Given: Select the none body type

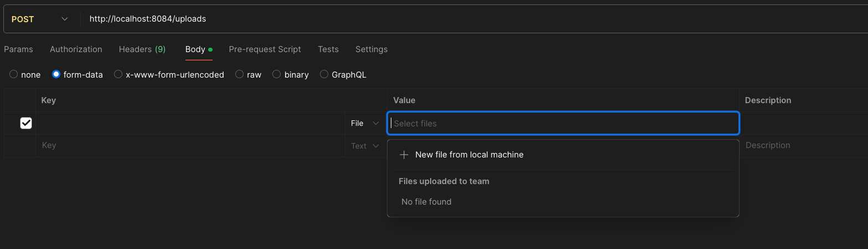Looking at the screenshot, I should tap(14, 74).
